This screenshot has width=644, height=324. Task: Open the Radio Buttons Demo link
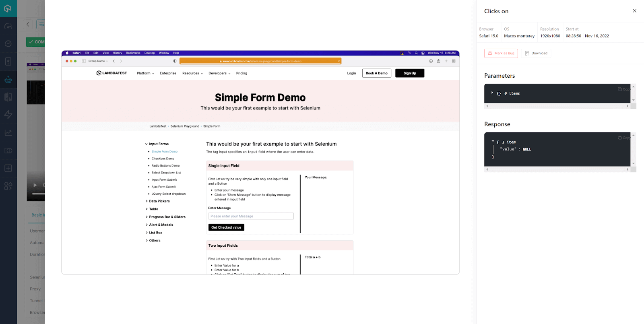coord(166,165)
